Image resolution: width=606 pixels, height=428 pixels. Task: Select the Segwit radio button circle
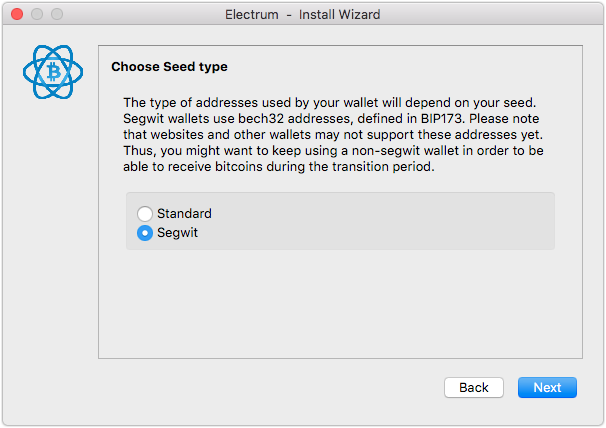click(x=145, y=233)
